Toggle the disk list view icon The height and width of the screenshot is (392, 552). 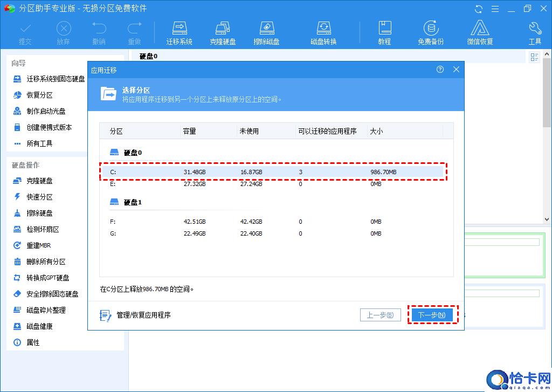[x=534, y=57]
